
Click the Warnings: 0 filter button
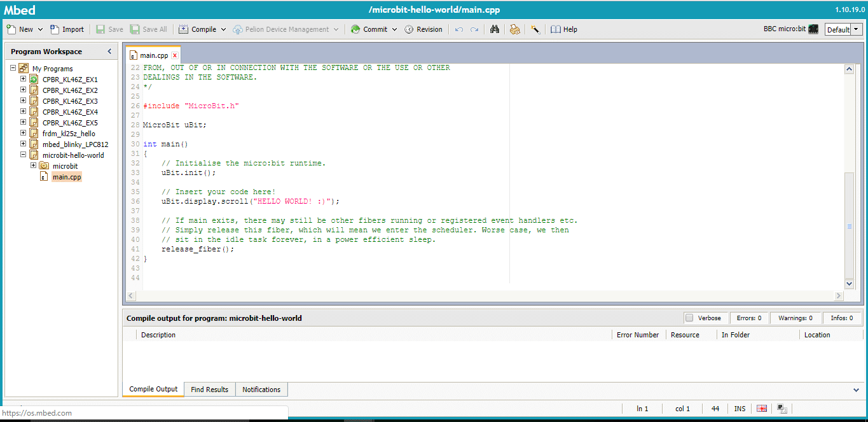(x=796, y=318)
